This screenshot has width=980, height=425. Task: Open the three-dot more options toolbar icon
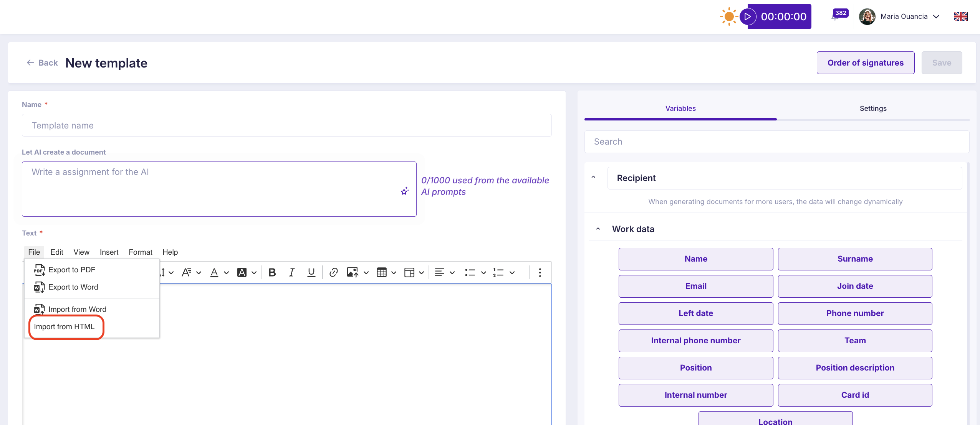click(540, 272)
